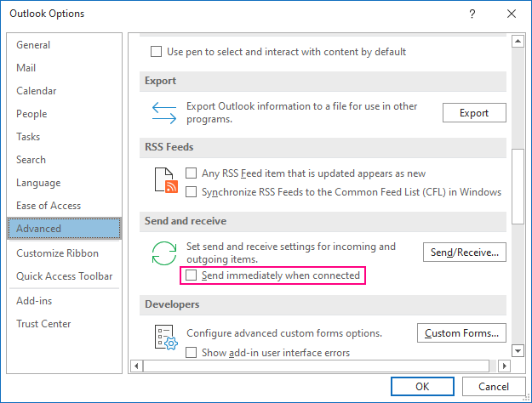Toggle Synchronize RSS Feeds to Common Feed List
This screenshot has width=532, height=403.
(x=191, y=192)
